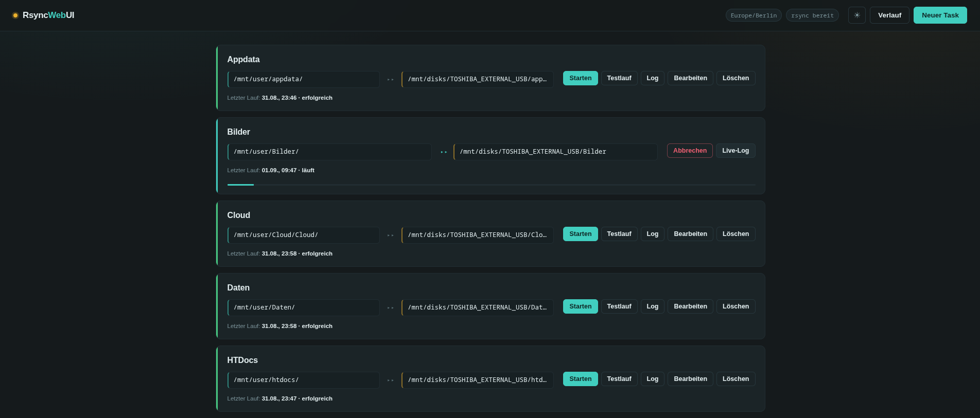The image size is (980, 418).
Task: Delete the Daten task with Löschen
Action: [x=736, y=306]
